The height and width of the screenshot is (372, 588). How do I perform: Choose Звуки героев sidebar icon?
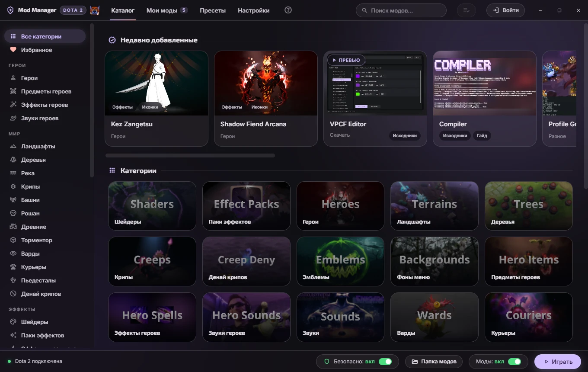13,118
